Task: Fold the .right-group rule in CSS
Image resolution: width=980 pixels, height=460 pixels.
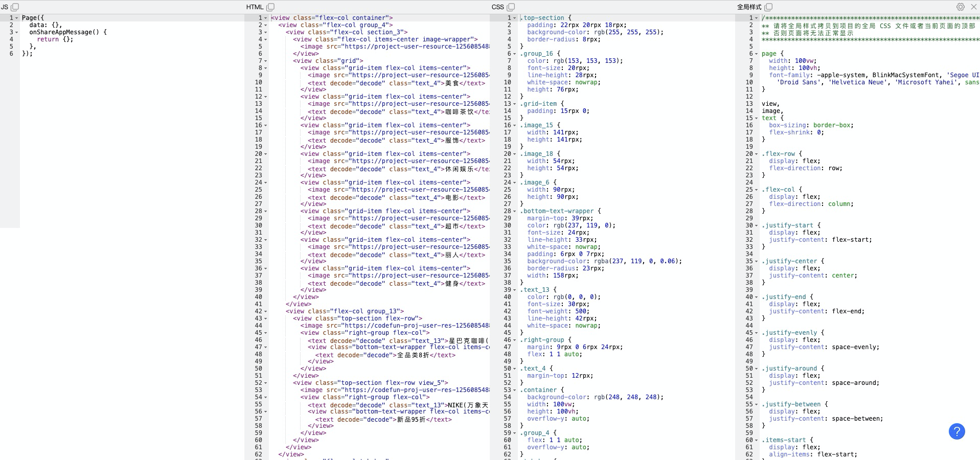Action: pos(515,340)
